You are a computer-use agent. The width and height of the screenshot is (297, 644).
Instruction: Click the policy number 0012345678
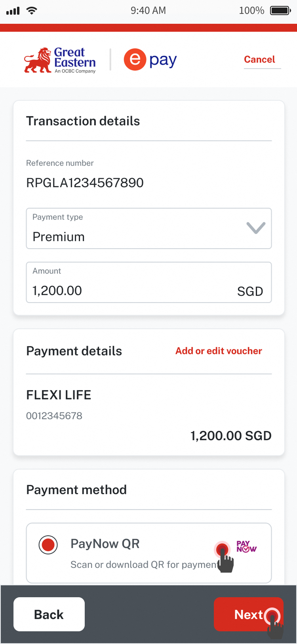(x=54, y=416)
